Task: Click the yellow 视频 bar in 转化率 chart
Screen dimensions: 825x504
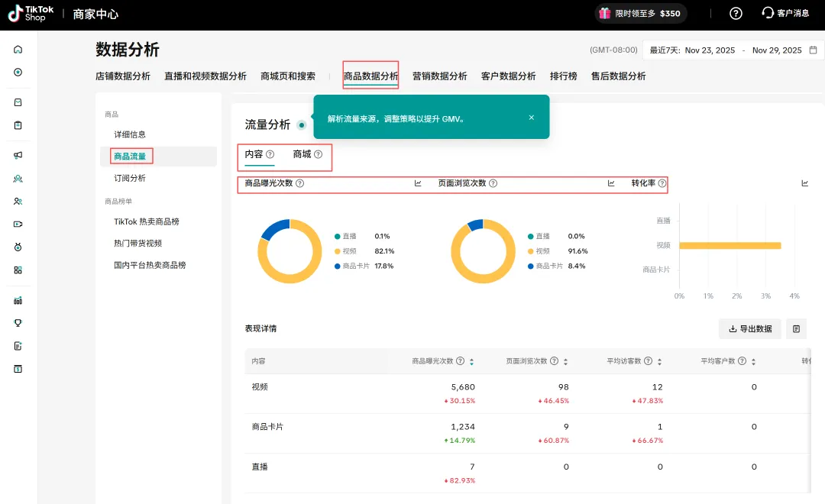Action: point(730,245)
